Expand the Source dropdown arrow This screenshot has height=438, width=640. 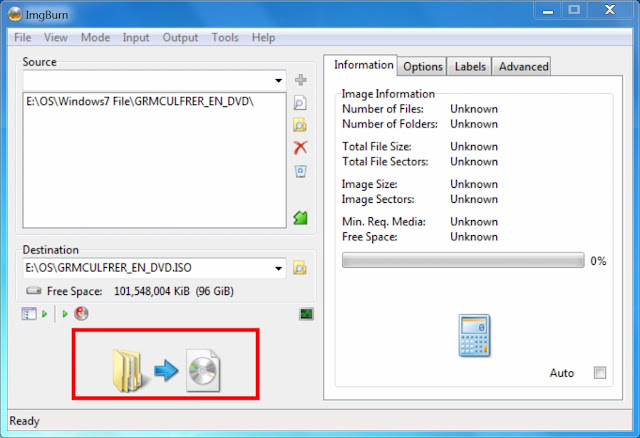[x=278, y=80]
